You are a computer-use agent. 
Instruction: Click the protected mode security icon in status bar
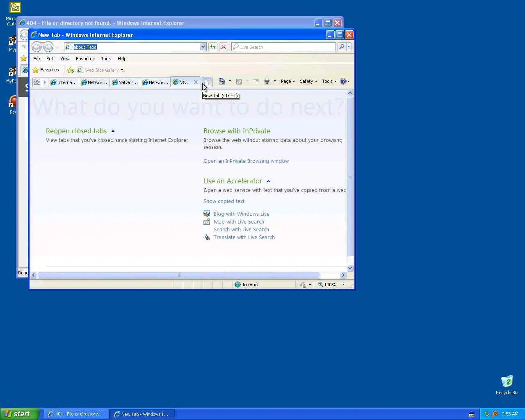point(303,285)
